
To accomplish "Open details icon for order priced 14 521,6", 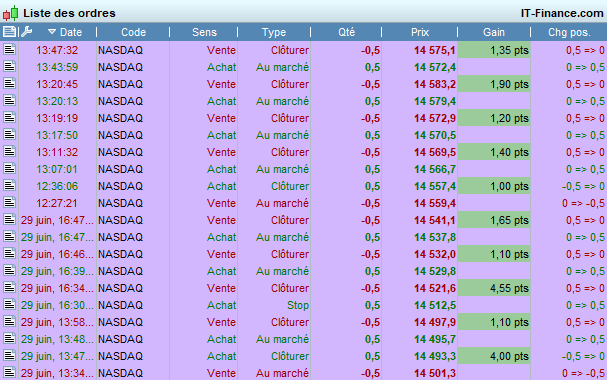I will coord(9,288).
